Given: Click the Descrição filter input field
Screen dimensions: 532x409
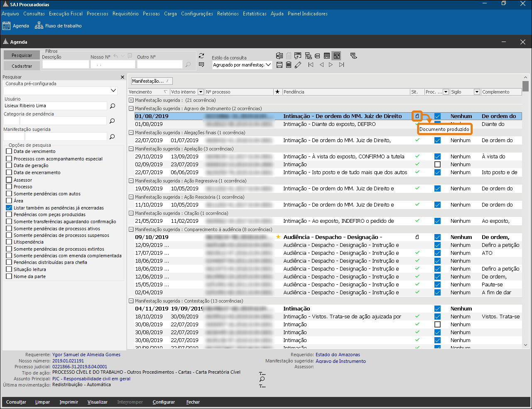Looking at the screenshot, I should [66, 64].
